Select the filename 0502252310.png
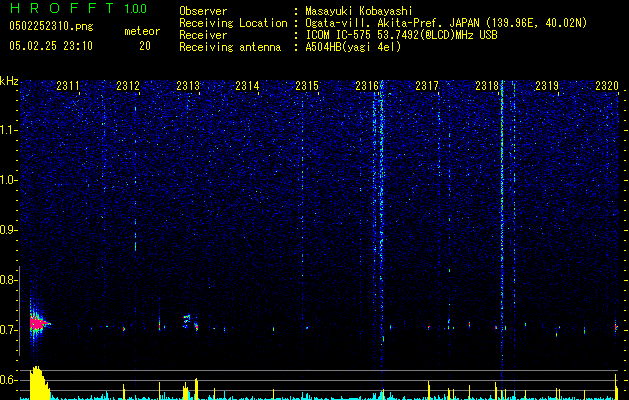The image size is (629, 400). tap(51, 26)
